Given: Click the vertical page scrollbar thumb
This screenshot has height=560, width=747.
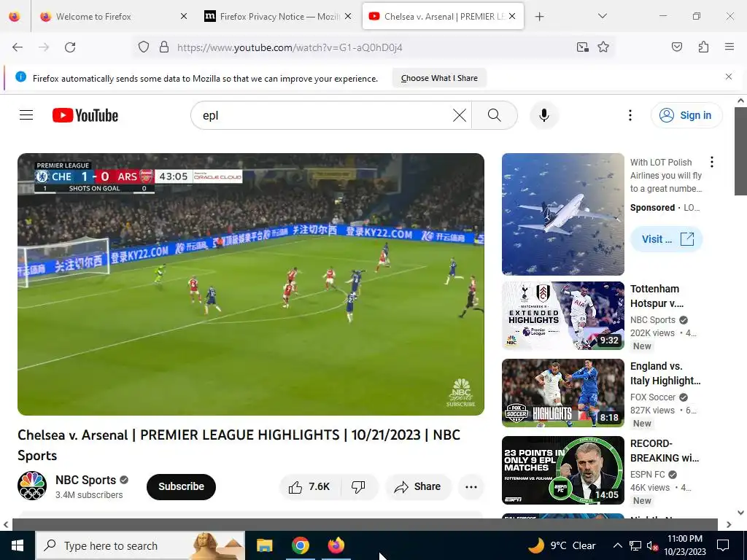Looking at the screenshot, I should click(740, 152).
